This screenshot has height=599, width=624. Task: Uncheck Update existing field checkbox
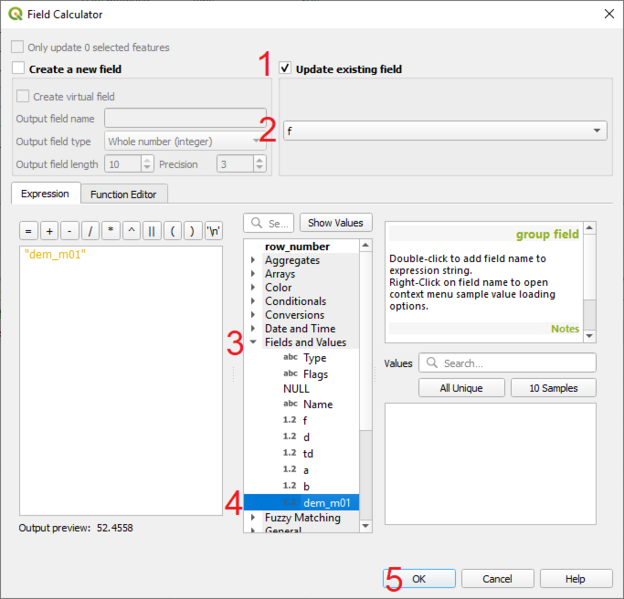click(x=285, y=68)
